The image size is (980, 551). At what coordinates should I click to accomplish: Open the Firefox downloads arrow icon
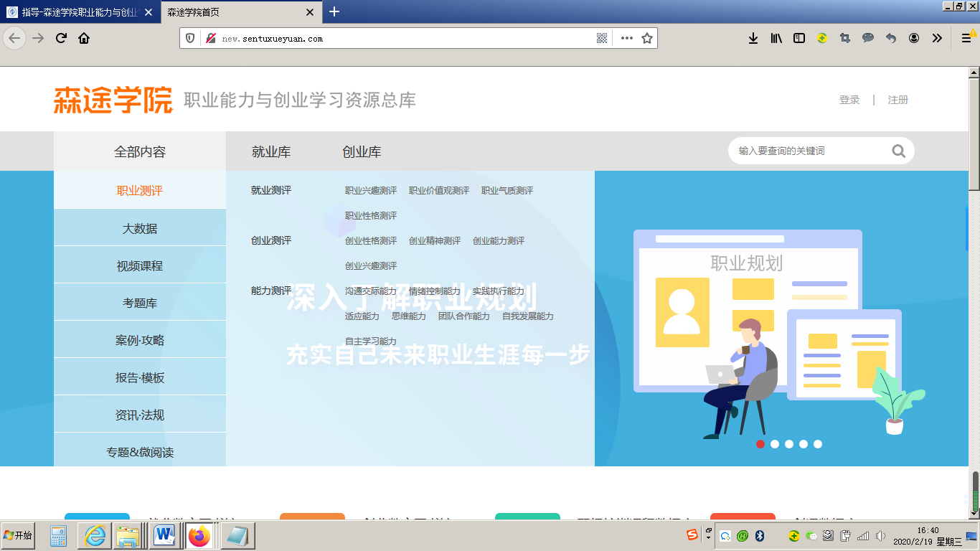(x=753, y=39)
